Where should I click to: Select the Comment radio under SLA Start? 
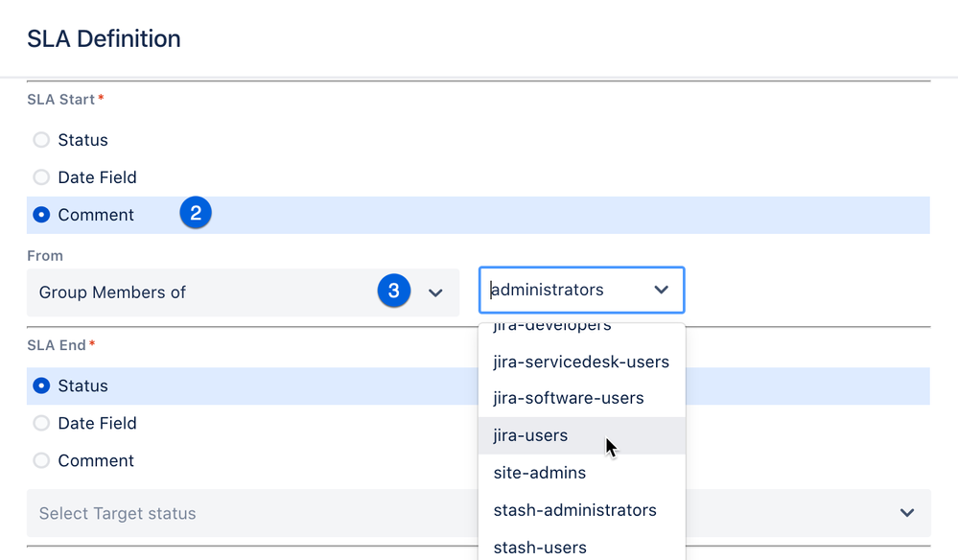click(x=41, y=214)
